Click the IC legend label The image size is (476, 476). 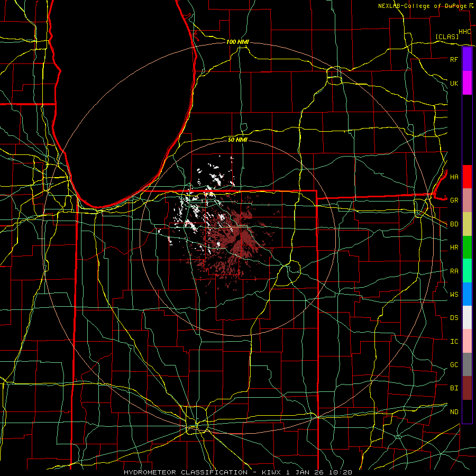[454, 342]
